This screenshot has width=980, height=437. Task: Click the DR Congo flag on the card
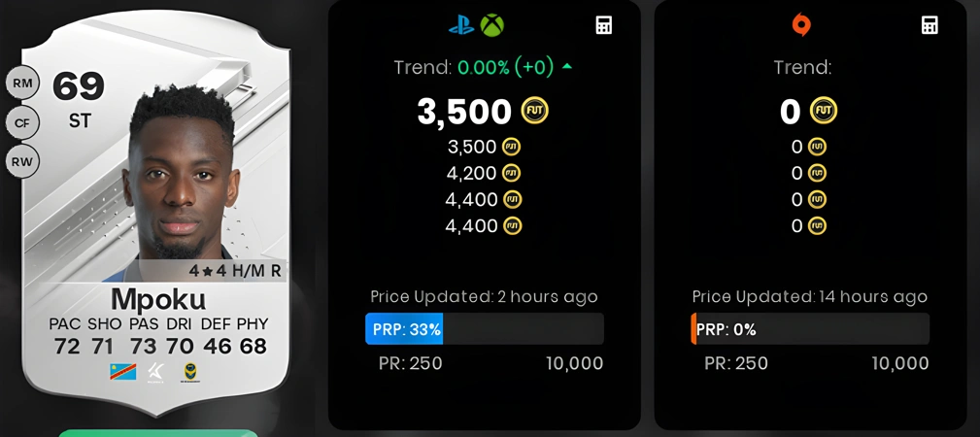click(123, 372)
